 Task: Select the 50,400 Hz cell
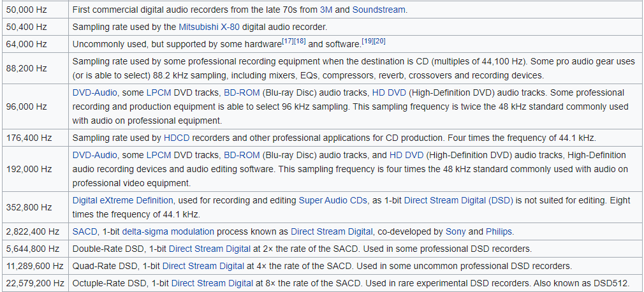(35, 27)
